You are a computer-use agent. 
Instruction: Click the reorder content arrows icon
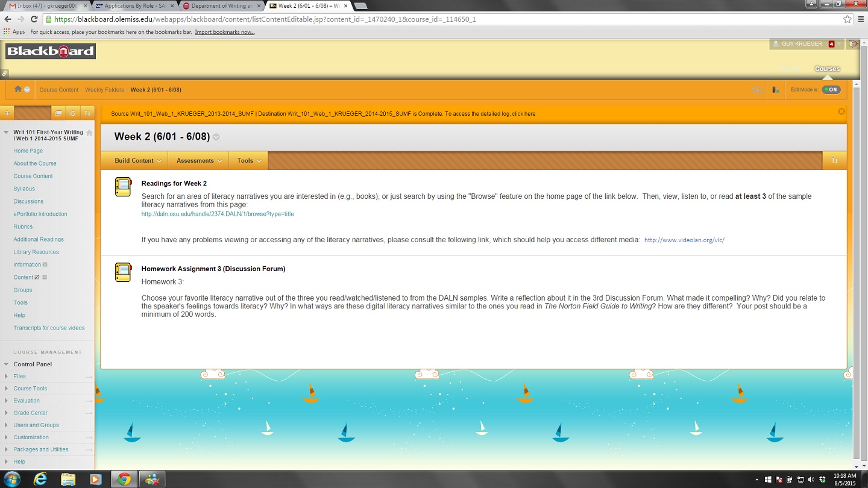(x=834, y=161)
